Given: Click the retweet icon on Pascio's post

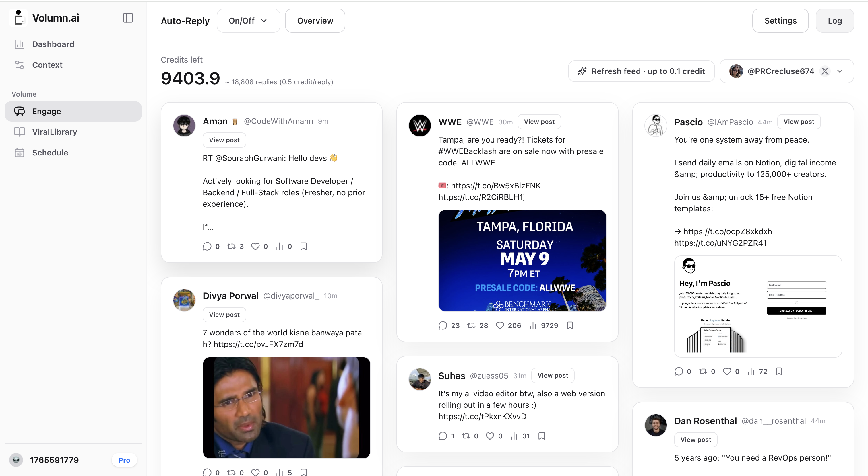Looking at the screenshot, I should (703, 371).
